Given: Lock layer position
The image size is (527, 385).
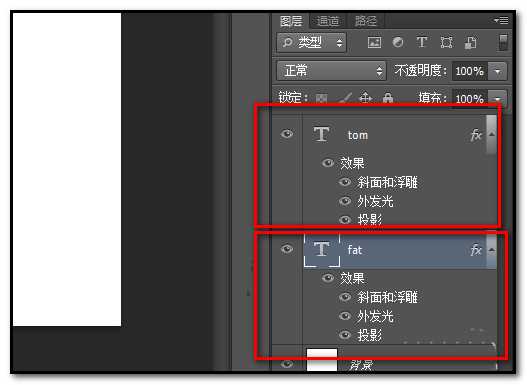Looking at the screenshot, I should click(366, 98).
